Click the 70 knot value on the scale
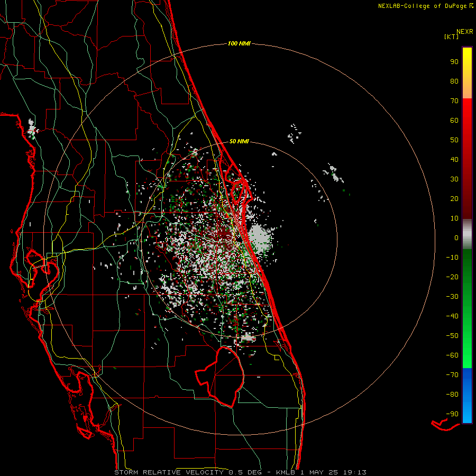Viewport: 476px width, 476px height. point(454,101)
